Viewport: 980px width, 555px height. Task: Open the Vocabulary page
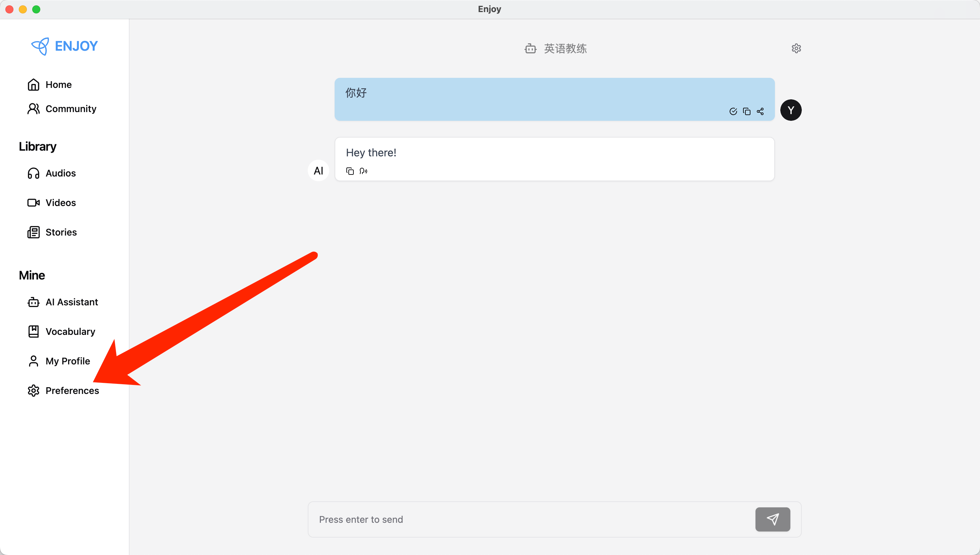(70, 332)
